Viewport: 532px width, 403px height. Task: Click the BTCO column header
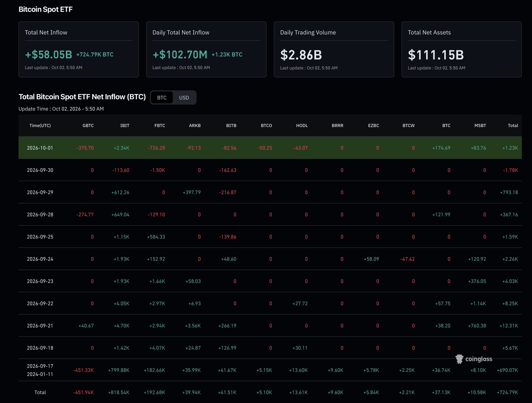266,125
